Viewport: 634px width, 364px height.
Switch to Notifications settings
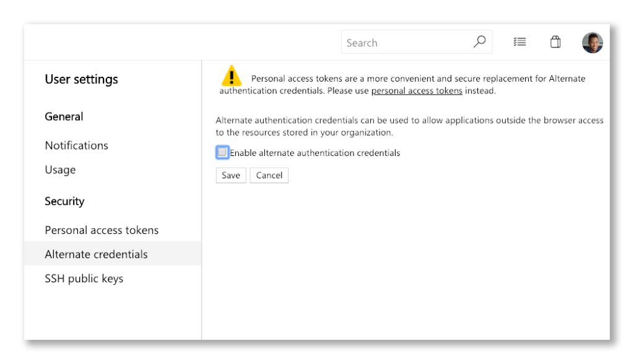[x=76, y=145]
